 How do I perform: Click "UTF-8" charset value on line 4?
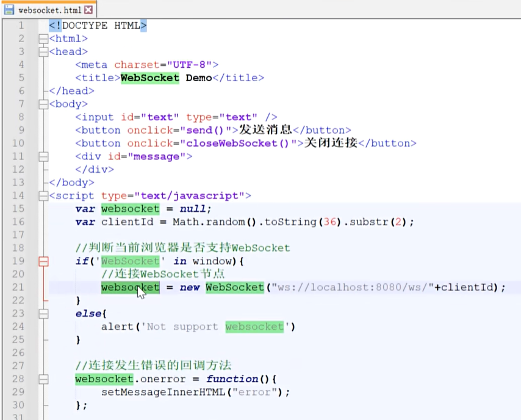pyautogui.click(x=189, y=65)
